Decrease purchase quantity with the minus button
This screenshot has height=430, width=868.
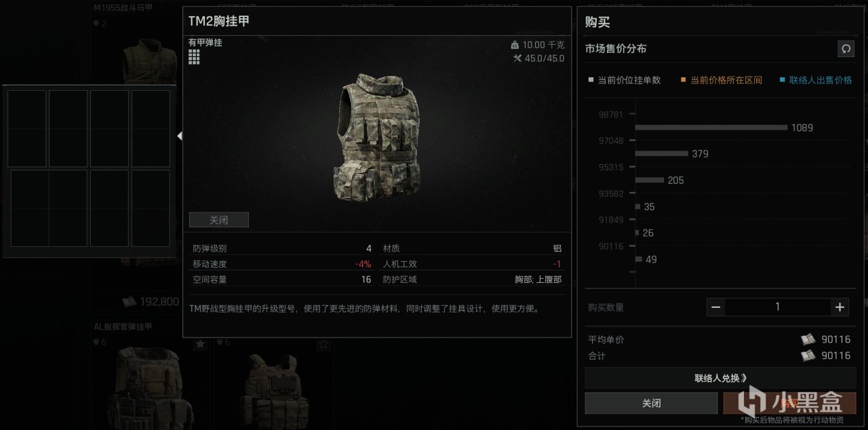tap(715, 307)
